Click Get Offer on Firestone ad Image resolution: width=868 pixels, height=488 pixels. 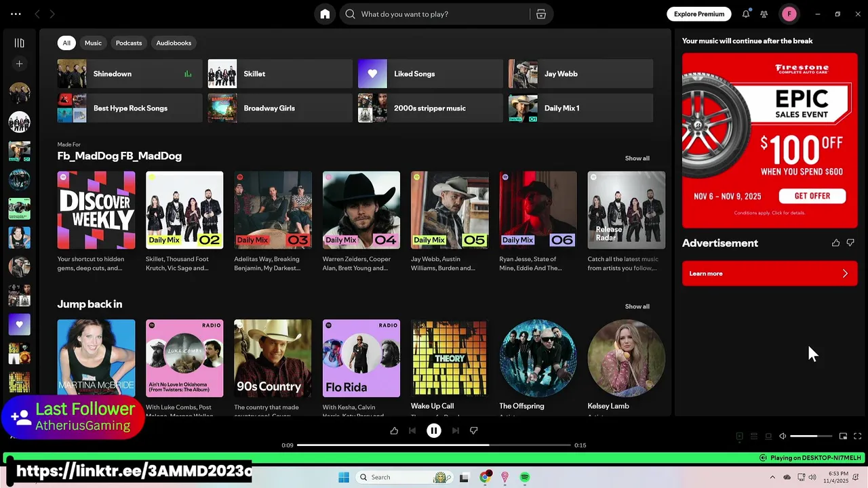[x=812, y=196]
